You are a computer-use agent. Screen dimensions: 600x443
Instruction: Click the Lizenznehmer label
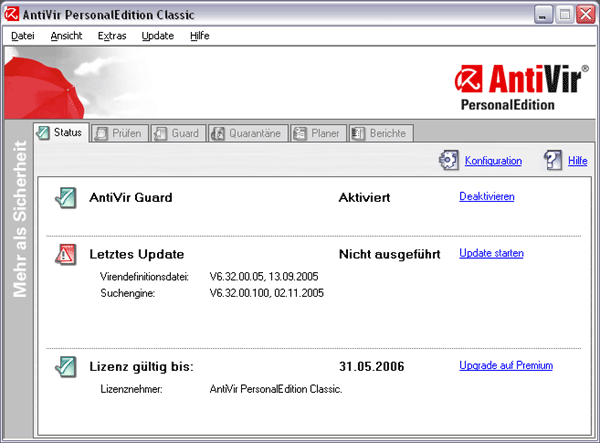(131, 389)
